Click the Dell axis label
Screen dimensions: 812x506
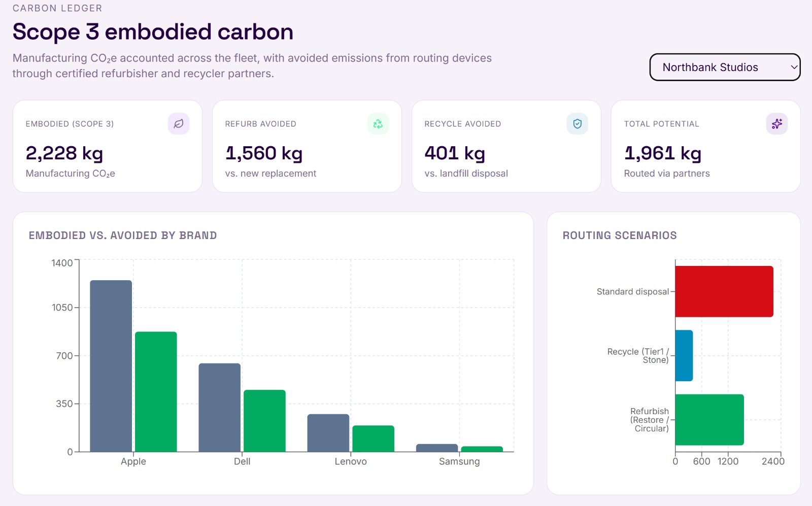(x=242, y=461)
